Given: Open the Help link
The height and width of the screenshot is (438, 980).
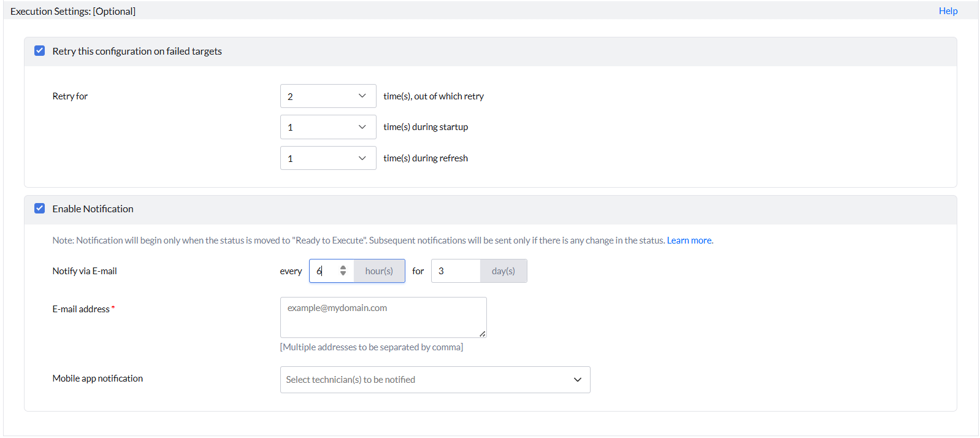Looking at the screenshot, I should [x=947, y=11].
